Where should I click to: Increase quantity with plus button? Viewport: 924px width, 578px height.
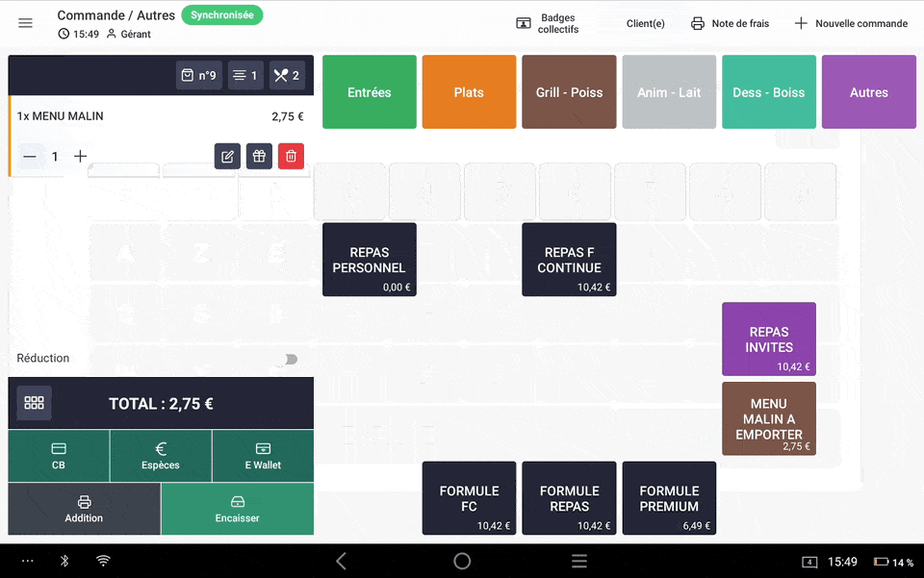tap(81, 156)
